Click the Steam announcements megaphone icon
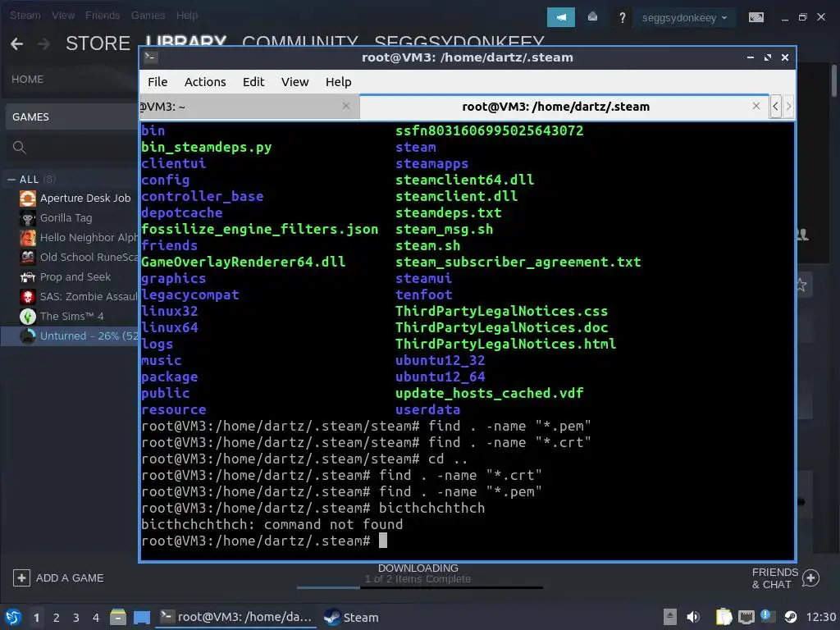 click(560, 17)
